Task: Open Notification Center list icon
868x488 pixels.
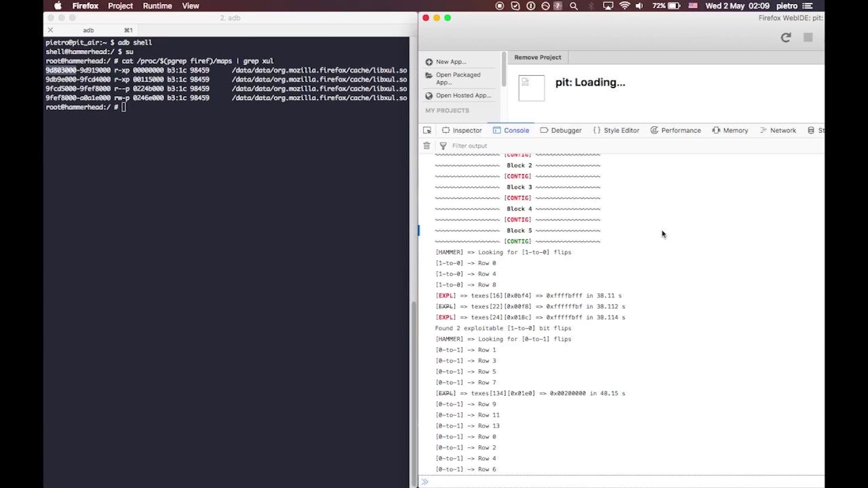Action: click(x=808, y=5)
